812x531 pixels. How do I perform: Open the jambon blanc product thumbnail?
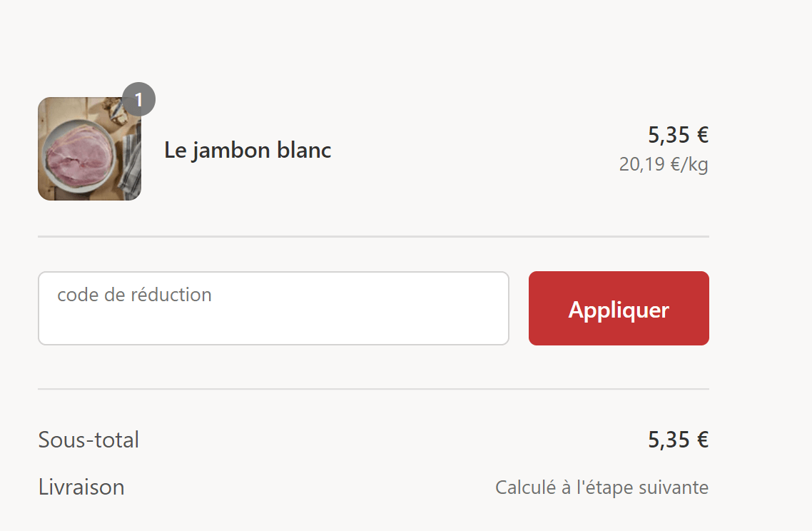[90, 148]
